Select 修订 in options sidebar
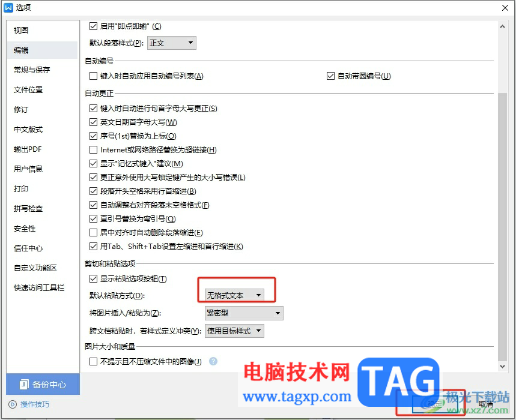This screenshot has height=420, width=516. (43, 109)
